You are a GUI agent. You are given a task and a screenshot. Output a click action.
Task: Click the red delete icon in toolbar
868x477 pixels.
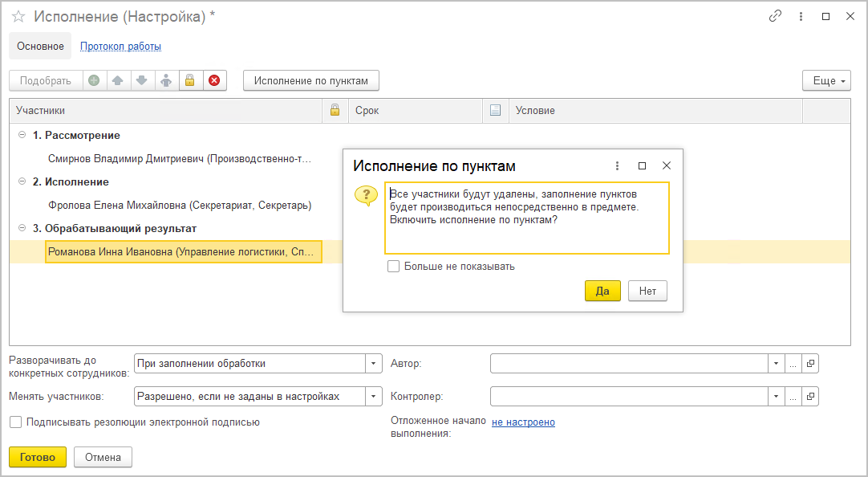[x=214, y=80]
